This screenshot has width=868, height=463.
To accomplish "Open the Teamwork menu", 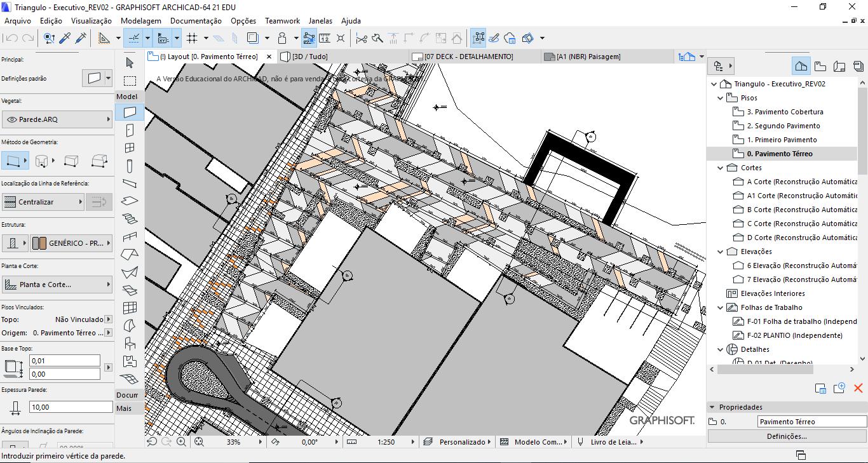I will tap(282, 21).
